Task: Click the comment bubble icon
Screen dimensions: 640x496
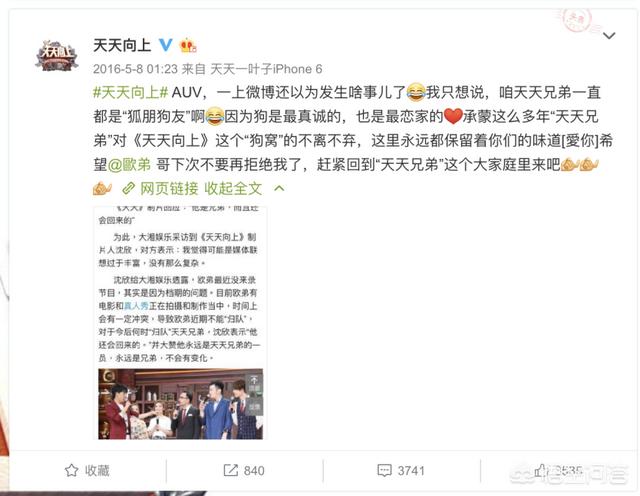Action: [384, 470]
